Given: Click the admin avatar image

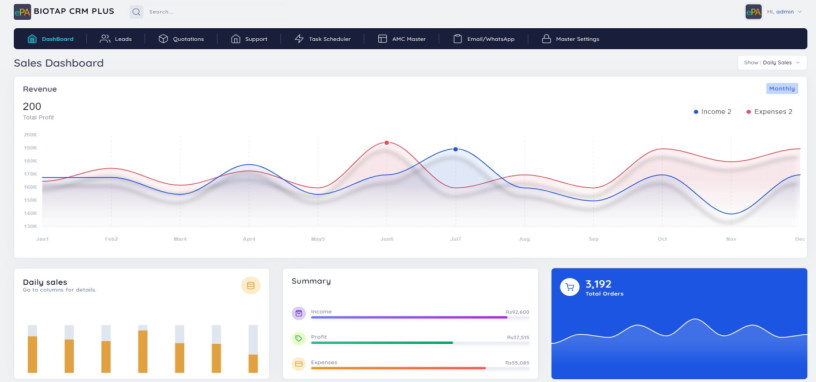Looking at the screenshot, I should (x=754, y=11).
